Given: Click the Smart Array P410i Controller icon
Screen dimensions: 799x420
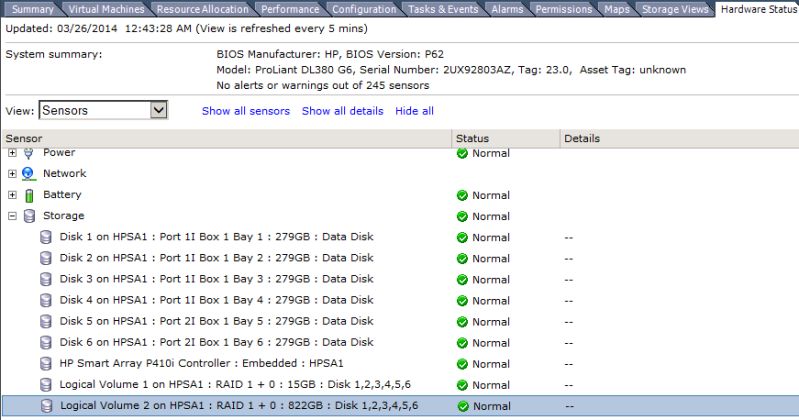Looking at the screenshot, I should [x=46, y=363].
